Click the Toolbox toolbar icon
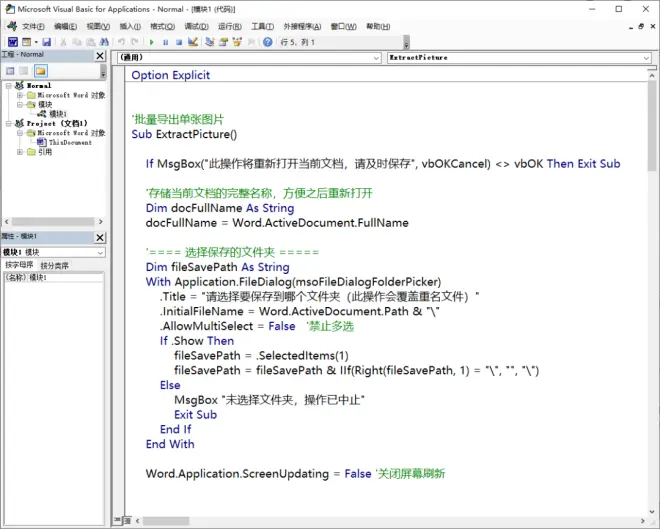This screenshot has height=529, width=660. [251, 42]
